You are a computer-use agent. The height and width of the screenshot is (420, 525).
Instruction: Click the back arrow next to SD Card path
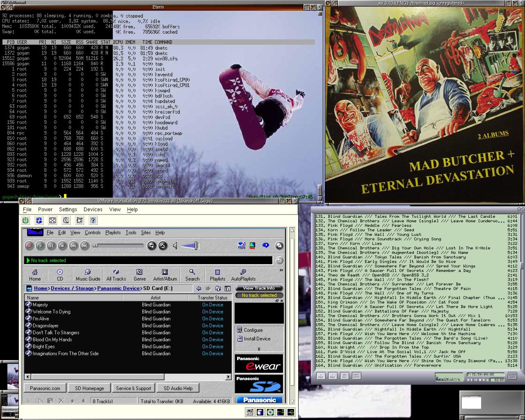tap(199, 288)
